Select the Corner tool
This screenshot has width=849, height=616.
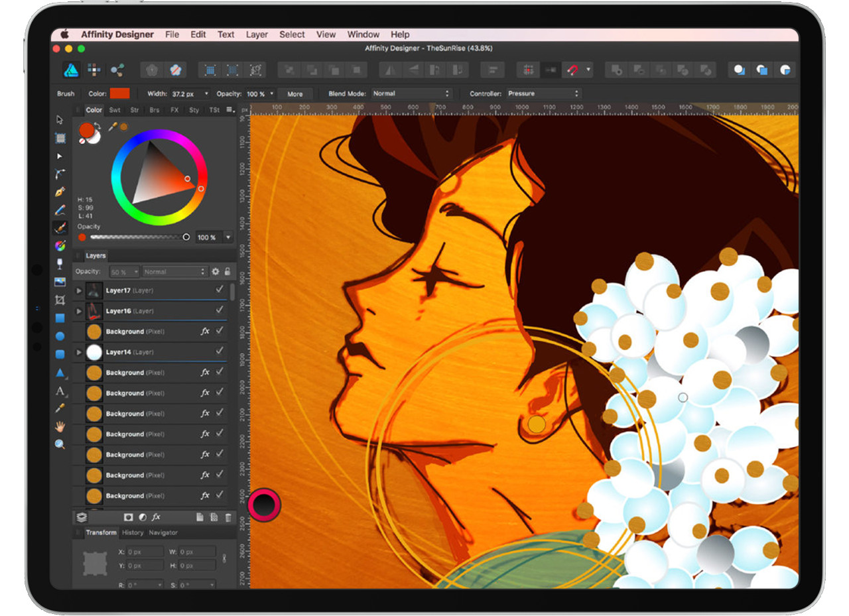coord(60,174)
